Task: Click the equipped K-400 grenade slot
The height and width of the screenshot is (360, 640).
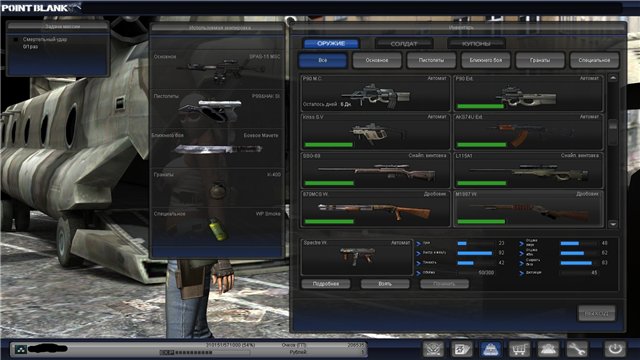Action: [217, 188]
